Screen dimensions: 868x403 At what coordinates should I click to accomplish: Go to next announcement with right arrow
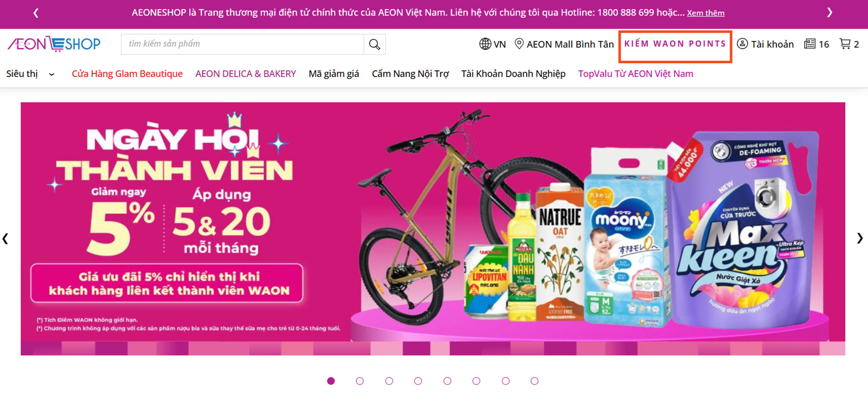829,13
